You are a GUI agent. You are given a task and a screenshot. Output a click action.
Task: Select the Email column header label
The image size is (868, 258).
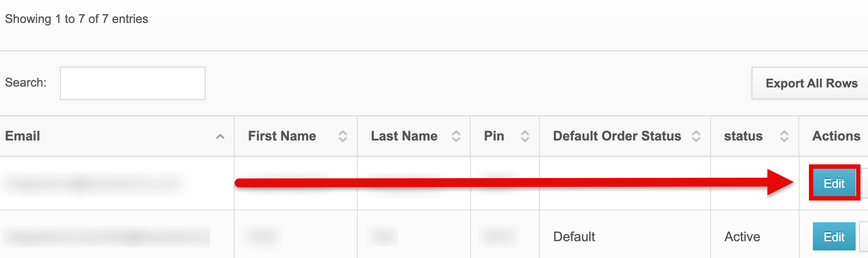pos(22,136)
